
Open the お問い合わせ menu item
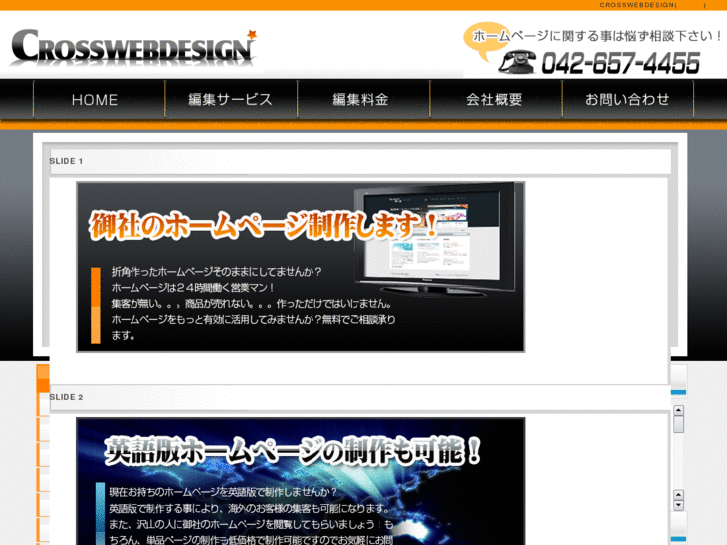(628, 100)
